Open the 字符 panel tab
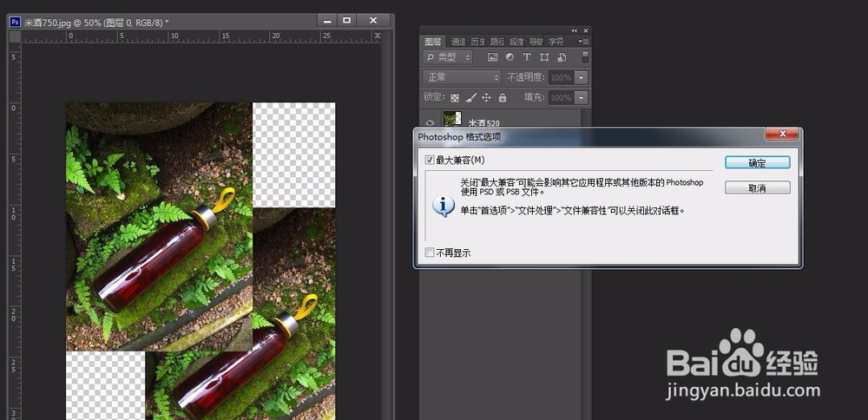The height and width of the screenshot is (420, 868). tap(556, 42)
